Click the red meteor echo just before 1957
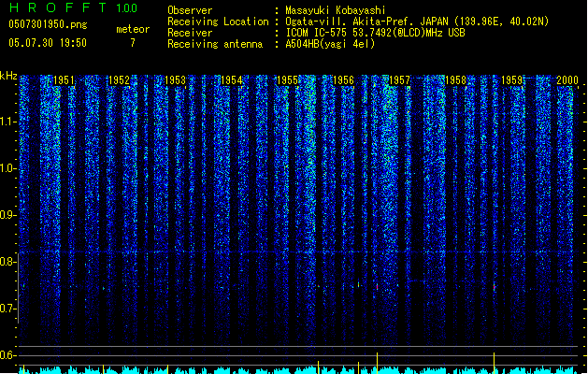Image resolution: width=588 pixels, height=374 pixels. (378, 287)
